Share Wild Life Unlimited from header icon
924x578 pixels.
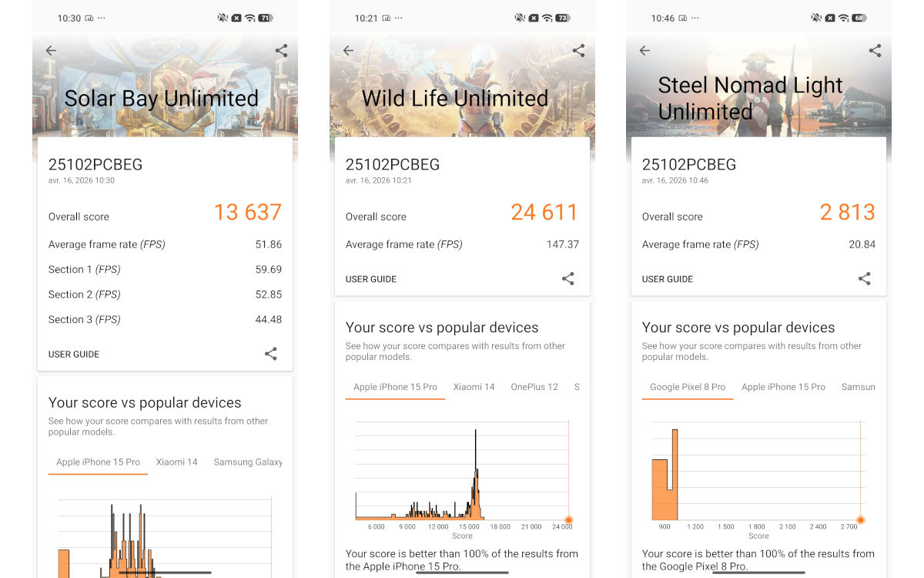[x=578, y=51]
